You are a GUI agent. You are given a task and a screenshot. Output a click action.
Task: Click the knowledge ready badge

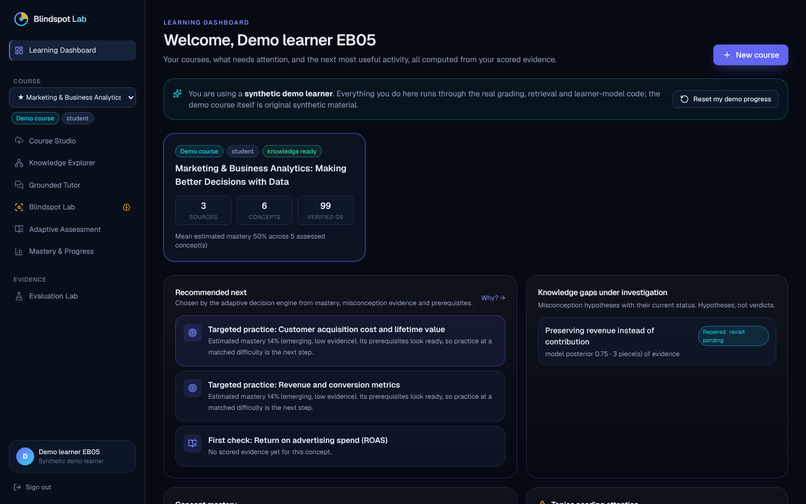click(x=292, y=151)
